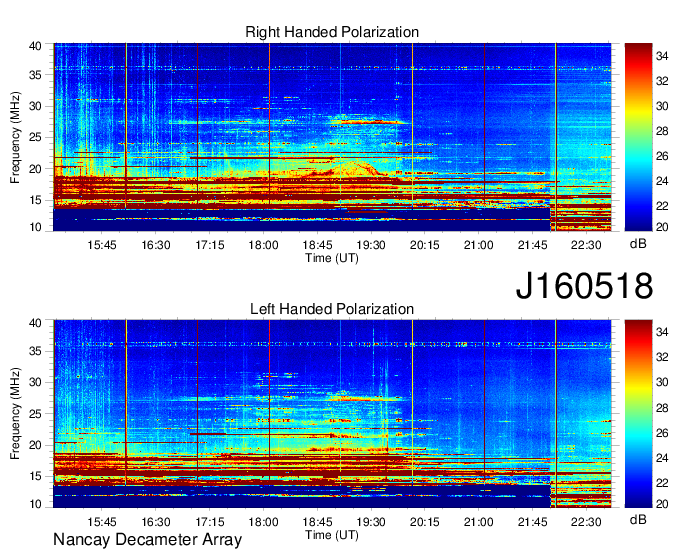Click the 16:30 time tick under Right Handed plot
The image size is (680, 552).
156,245
